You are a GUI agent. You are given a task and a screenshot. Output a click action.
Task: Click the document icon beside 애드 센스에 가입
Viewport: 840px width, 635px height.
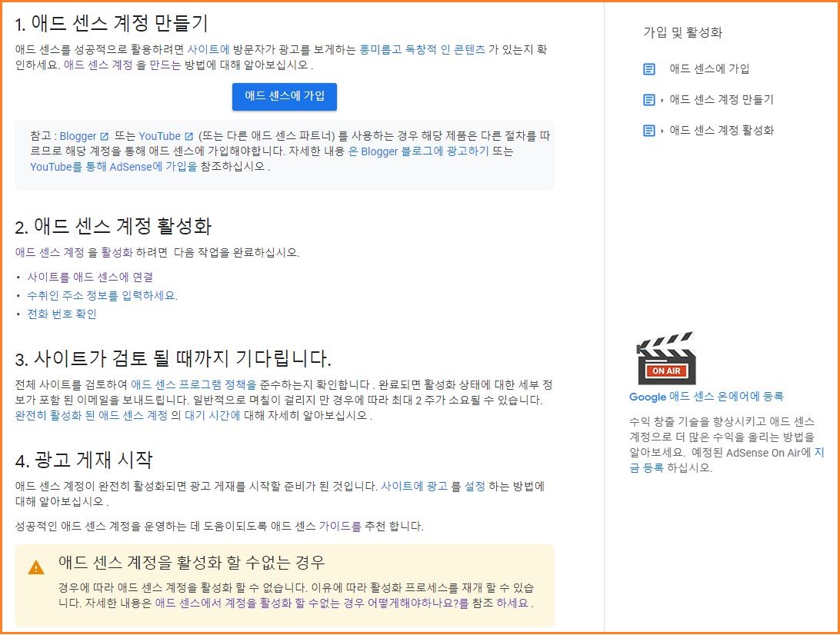[648, 69]
